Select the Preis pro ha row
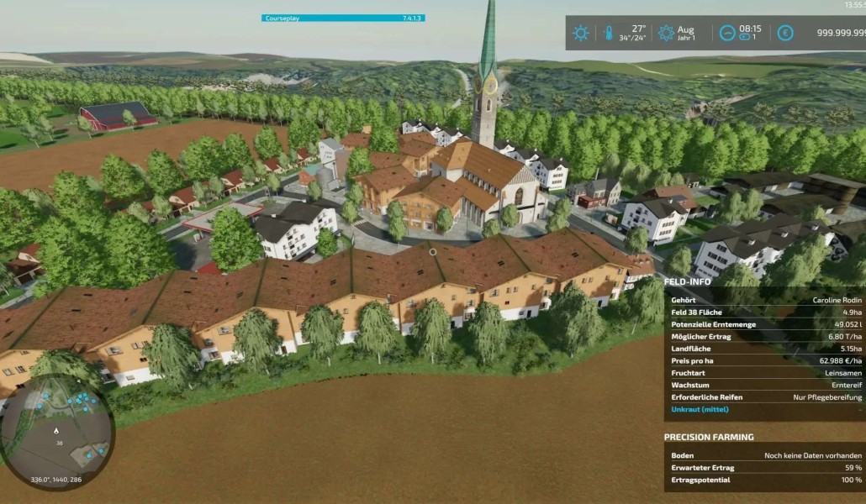The width and height of the screenshot is (866, 504). coord(766,360)
